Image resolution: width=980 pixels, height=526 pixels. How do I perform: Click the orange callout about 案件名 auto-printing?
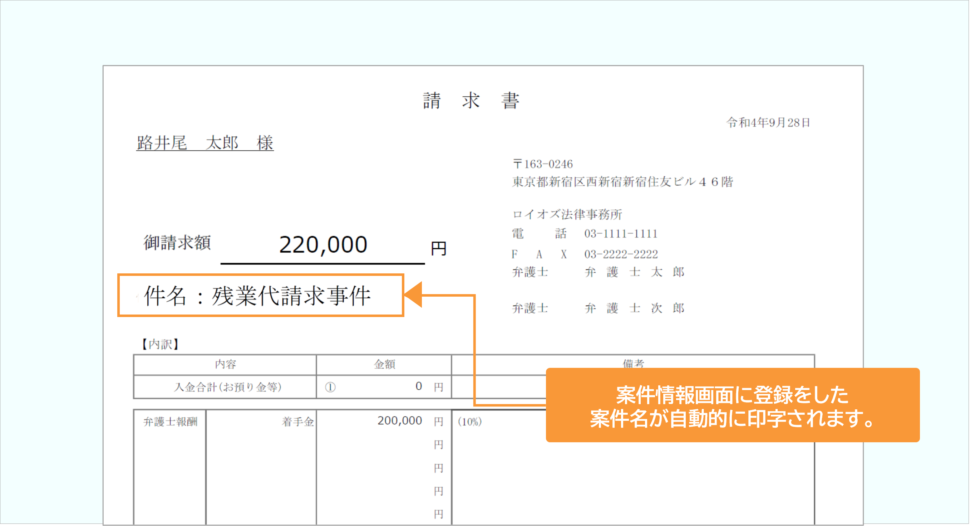[733, 405]
